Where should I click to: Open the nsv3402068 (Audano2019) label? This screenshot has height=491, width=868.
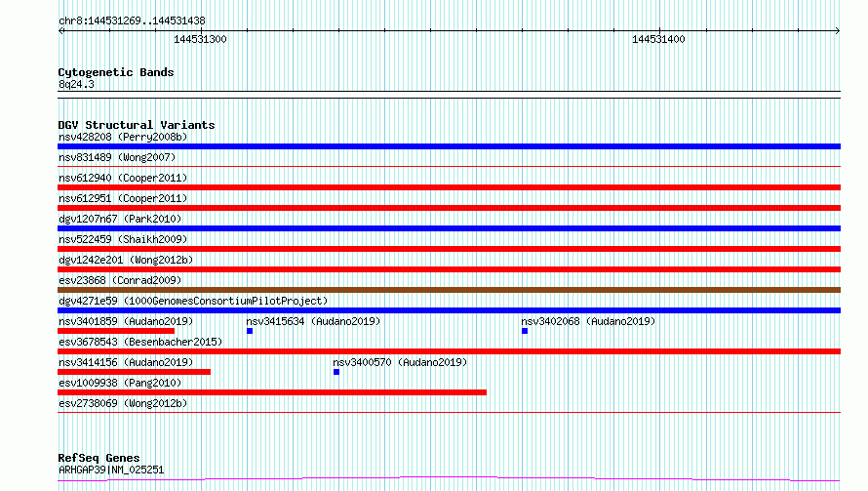tap(588, 321)
